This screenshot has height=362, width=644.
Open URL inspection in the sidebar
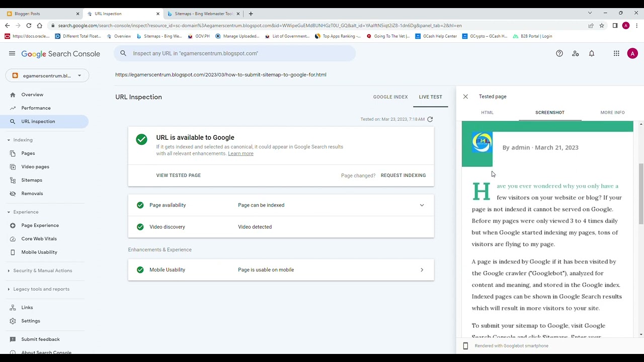coord(44,121)
